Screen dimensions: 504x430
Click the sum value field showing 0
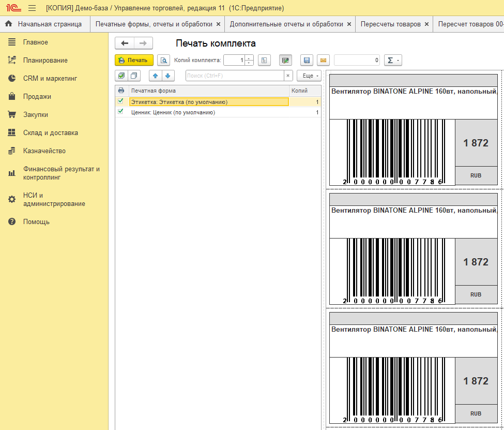(357, 60)
